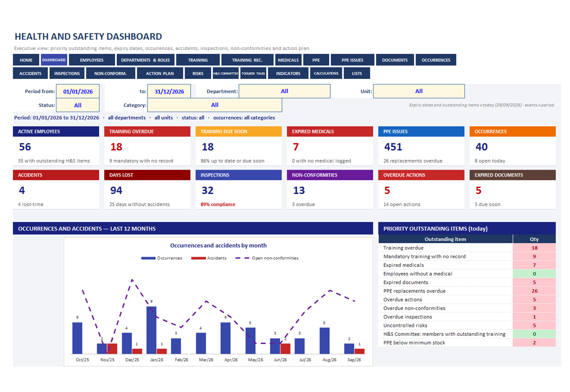This screenshot has width=570, height=392.
Task: Select the 'PPE below minimum stock' row
Action: 467,343
